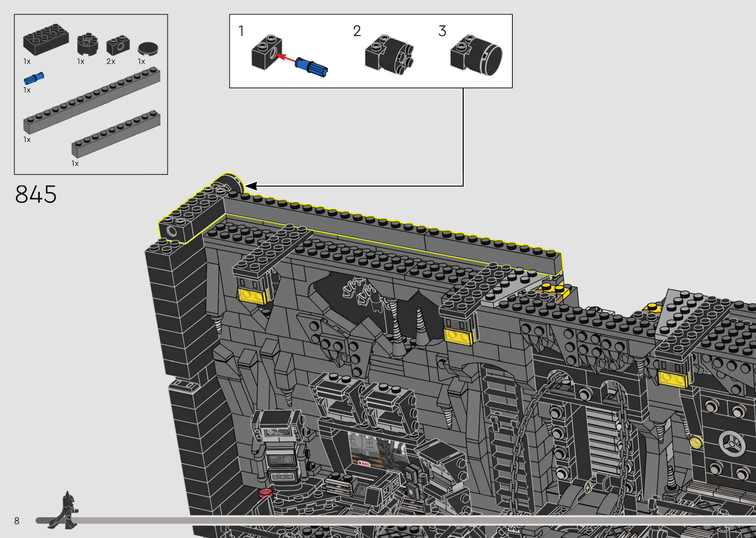Viewport: 756px width, 538px height.
Task: Click the red round button on floor
Action: click(266, 493)
